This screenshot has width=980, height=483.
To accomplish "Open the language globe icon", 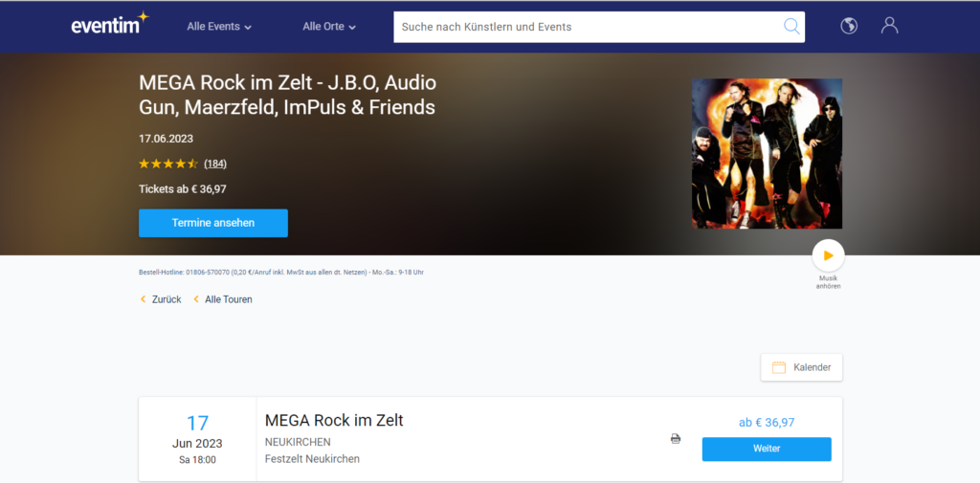I will pyautogui.click(x=849, y=26).
